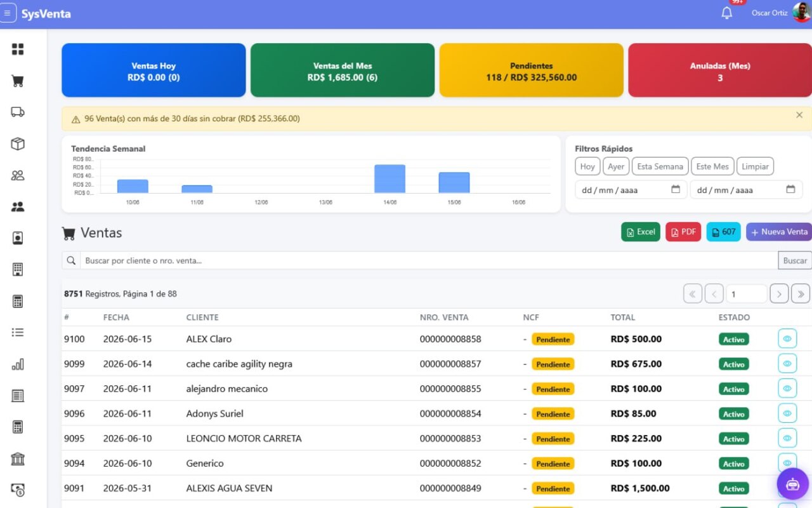
Task: Select client cache caribe agility negra
Action: click(x=239, y=364)
